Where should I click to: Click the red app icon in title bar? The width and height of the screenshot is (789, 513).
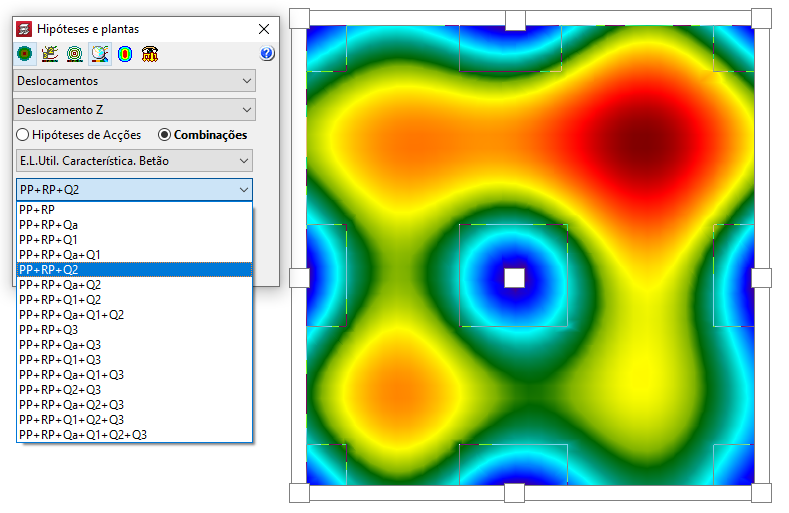[24, 29]
